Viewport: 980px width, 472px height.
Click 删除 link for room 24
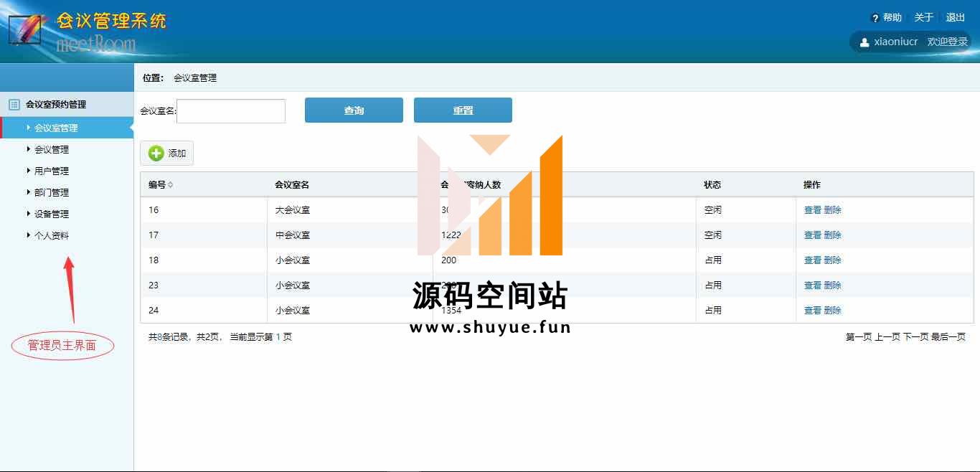[x=832, y=311]
